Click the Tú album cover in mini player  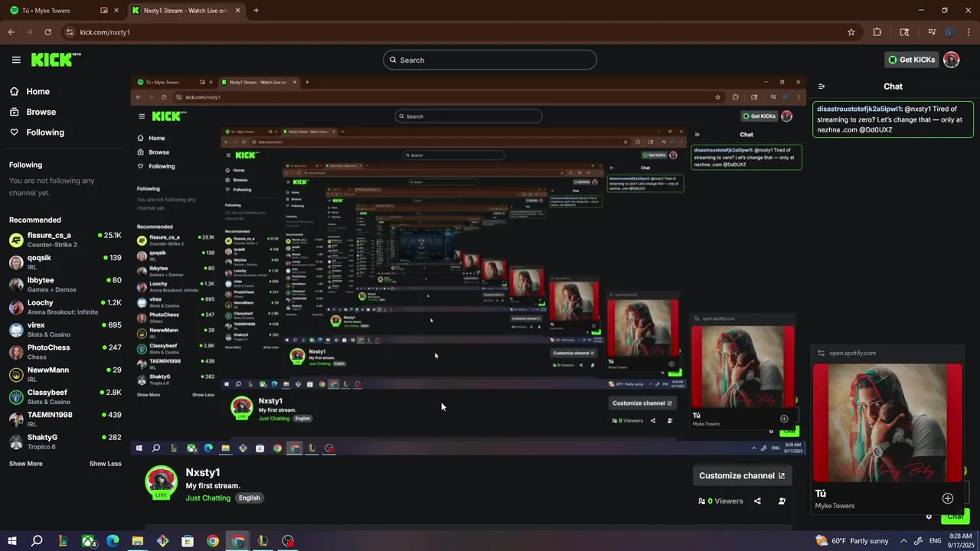pyautogui.click(x=887, y=422)
